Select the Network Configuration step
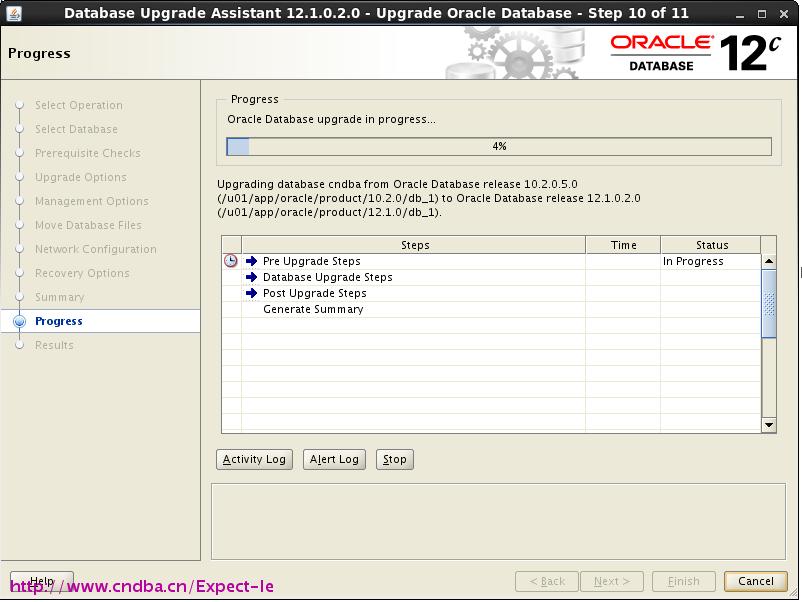This screenshot has width=802, height=602. pyautogui.click(x=96, y=250)
